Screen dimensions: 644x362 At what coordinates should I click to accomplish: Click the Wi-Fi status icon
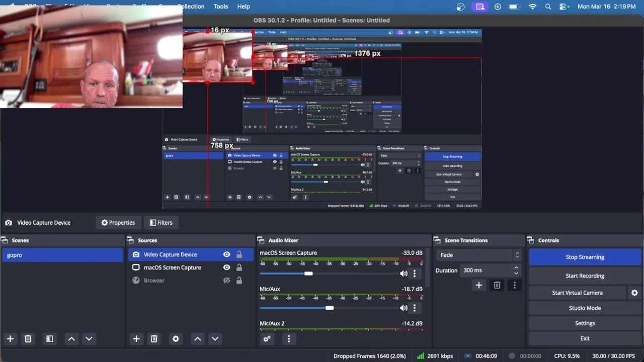pos(532,7)
